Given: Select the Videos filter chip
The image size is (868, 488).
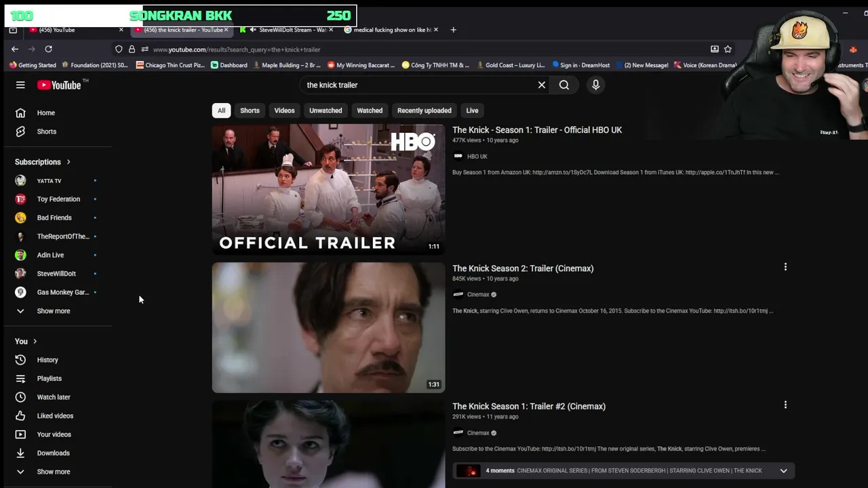Looking at the screenshot, I should pyautogui.click(x=284, y=110).
